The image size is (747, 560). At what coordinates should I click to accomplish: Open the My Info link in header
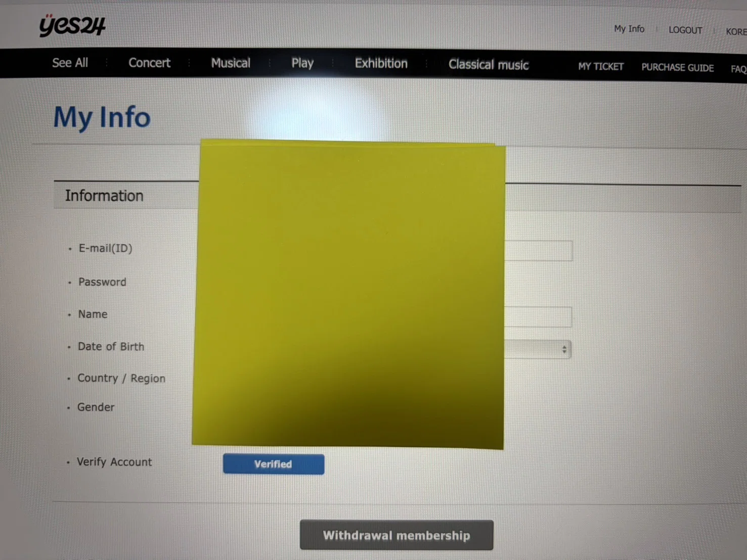pos(629,29)
